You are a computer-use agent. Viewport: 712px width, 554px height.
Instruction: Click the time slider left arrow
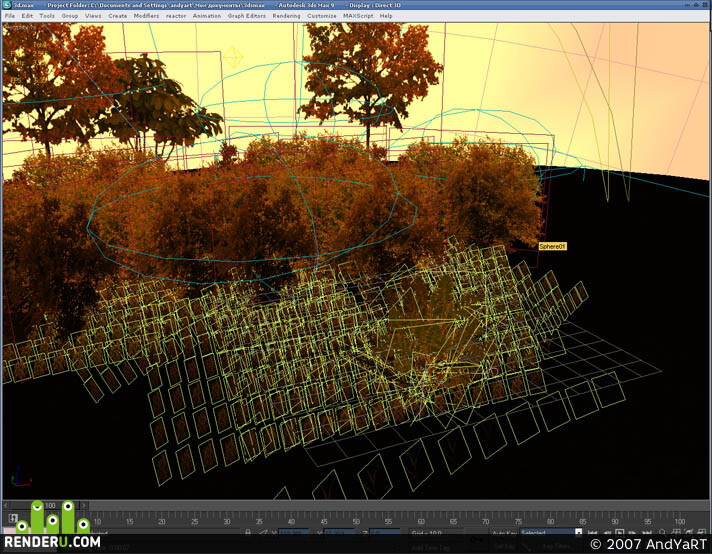(x=5, y=505)
